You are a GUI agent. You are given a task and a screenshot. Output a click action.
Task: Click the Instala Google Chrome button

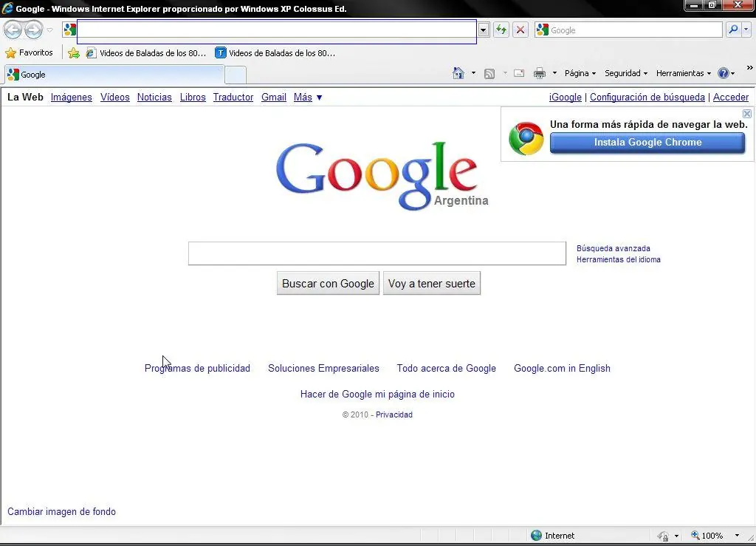point(647,143)
